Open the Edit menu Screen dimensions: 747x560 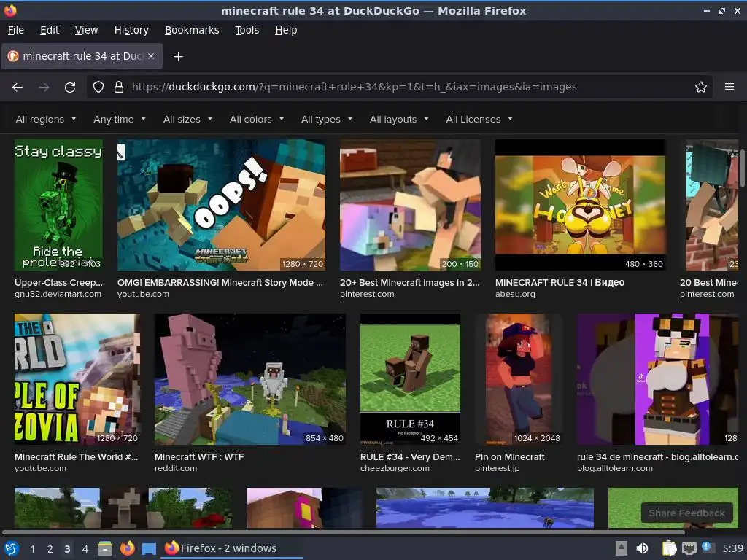(50, 30)
